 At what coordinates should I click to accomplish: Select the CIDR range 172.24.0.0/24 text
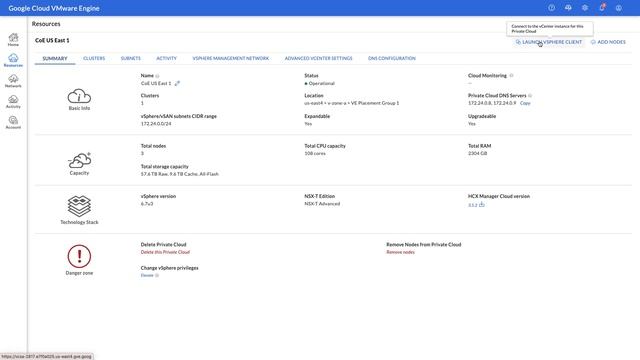(x=156, y=124)
